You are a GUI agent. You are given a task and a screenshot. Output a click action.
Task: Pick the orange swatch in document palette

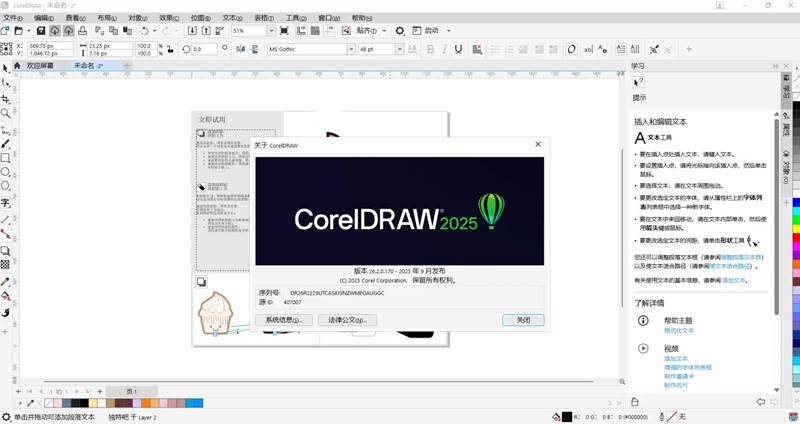point(146,403)
